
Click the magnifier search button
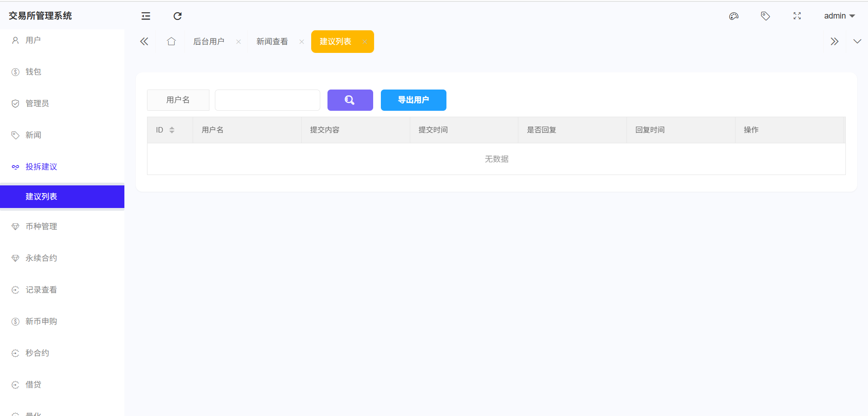click(350, 100)
